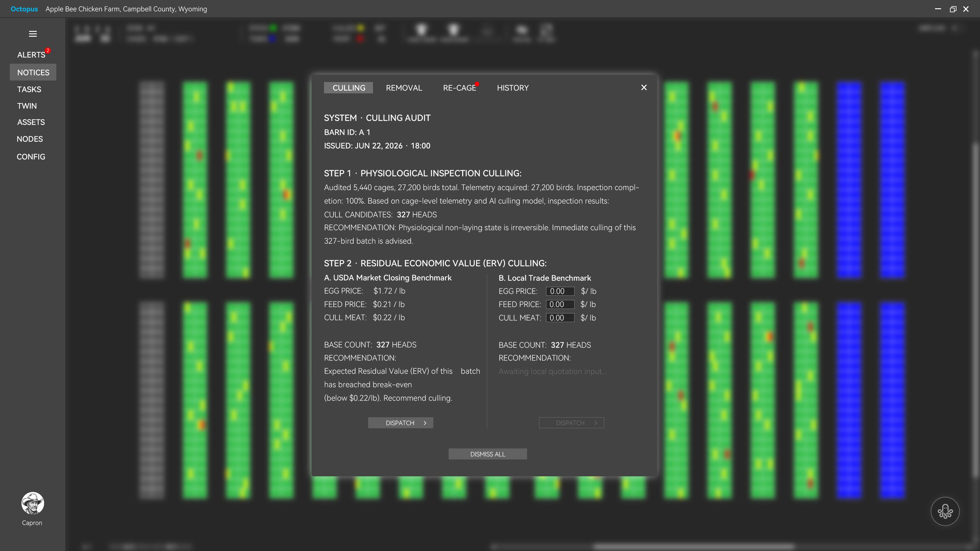The width and height of the screenshot is (980, 551).
Task: Open the Capron user avatar
Action: (x=32, y=503)
